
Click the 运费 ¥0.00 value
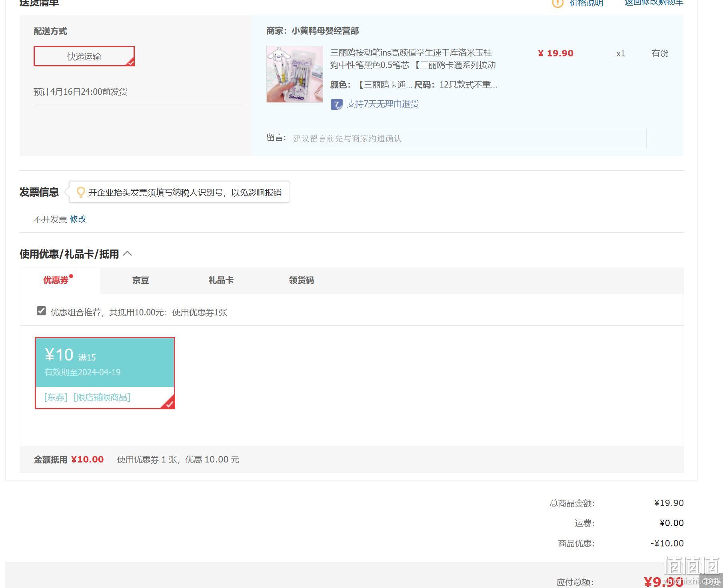[671, 523]
